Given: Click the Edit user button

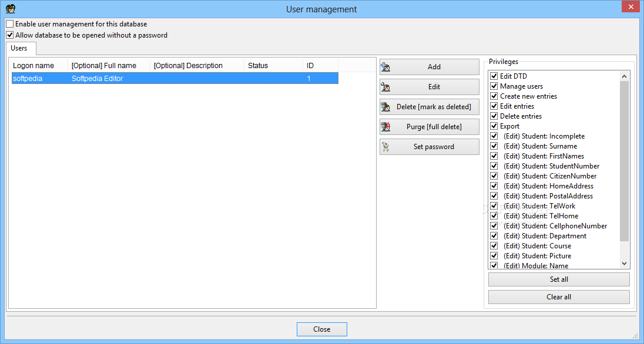Looking at the screenshot, I should [429, 87].
